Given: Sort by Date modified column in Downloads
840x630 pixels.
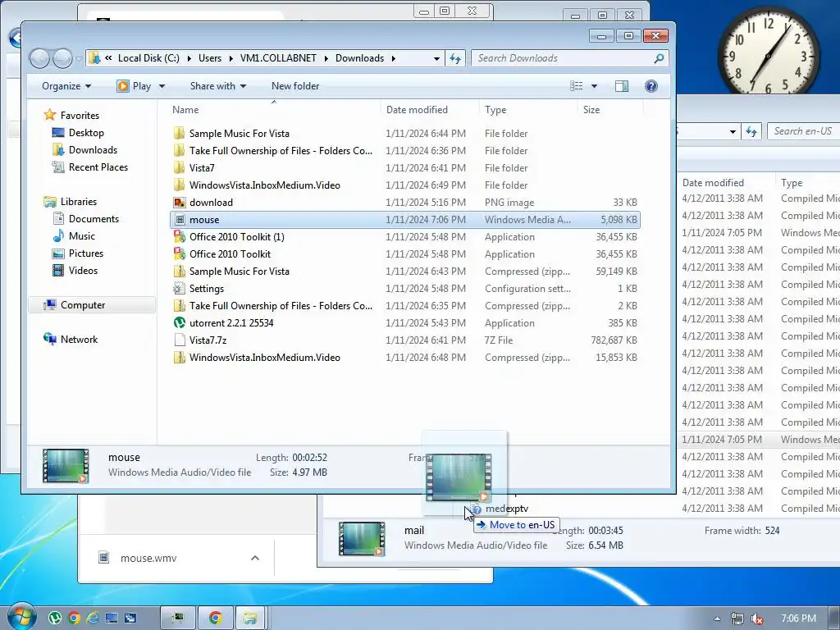Looking at the screenshot, I should click(417, 110).
